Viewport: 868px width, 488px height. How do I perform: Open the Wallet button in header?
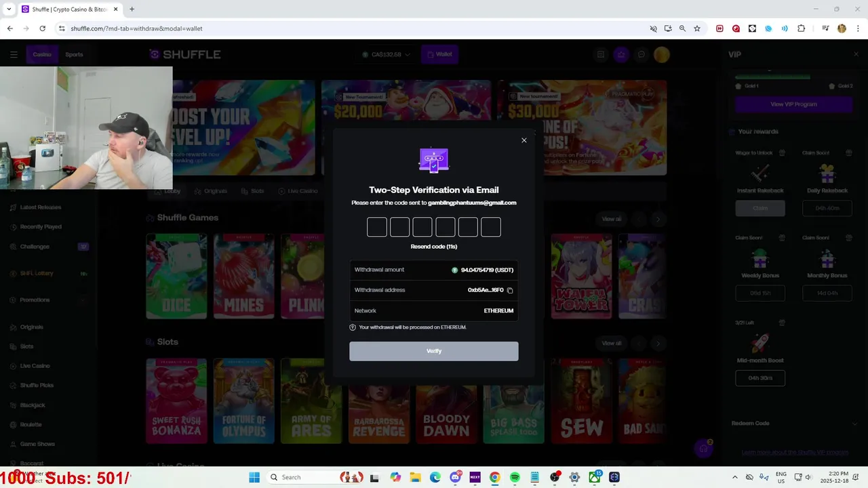click(x=439, y=54)
